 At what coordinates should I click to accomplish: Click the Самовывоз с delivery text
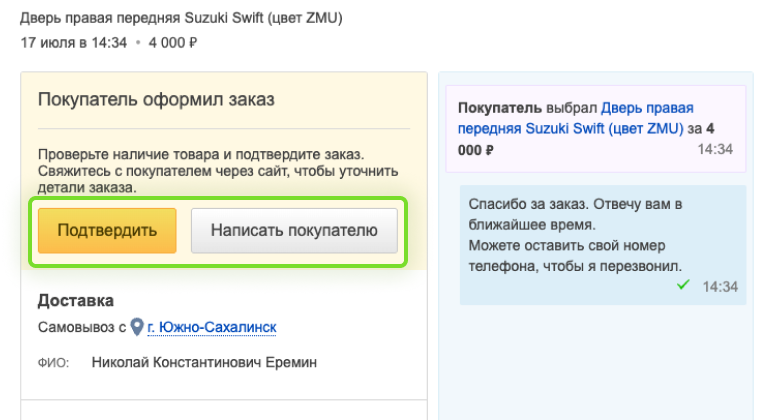pyautogui.click(x=82, y=327)
